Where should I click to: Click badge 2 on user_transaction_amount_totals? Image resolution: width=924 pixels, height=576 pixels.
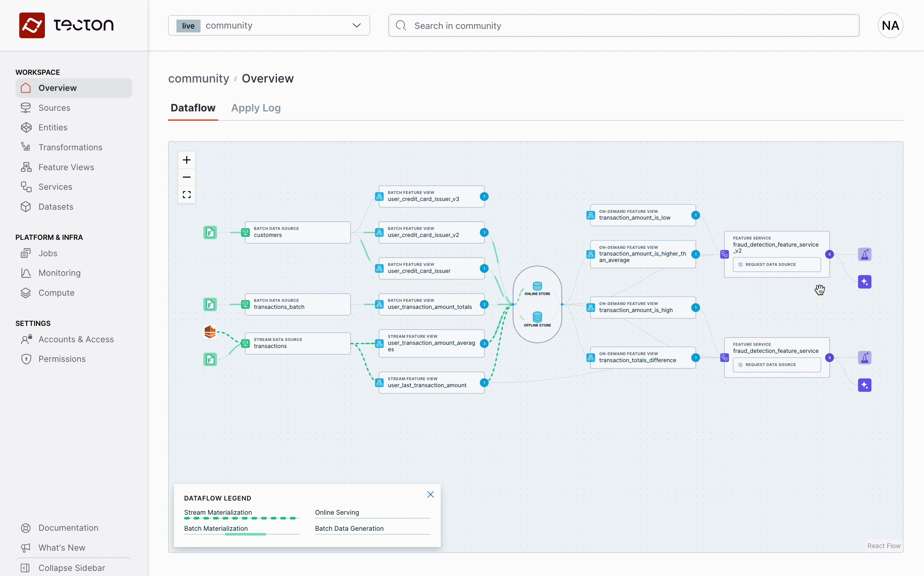pyautogui.click(x=484, y=304)
